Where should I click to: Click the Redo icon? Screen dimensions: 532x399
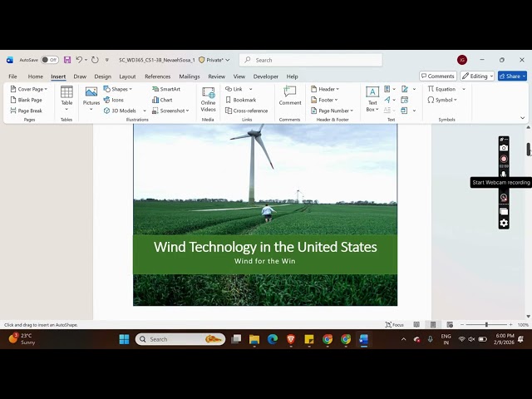click(x=95, y=60)
